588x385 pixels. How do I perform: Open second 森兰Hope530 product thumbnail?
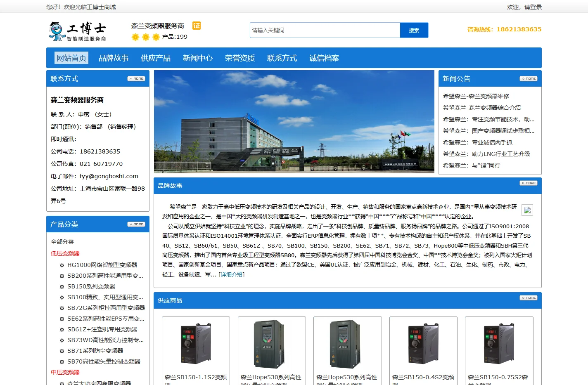click(345, 344)
